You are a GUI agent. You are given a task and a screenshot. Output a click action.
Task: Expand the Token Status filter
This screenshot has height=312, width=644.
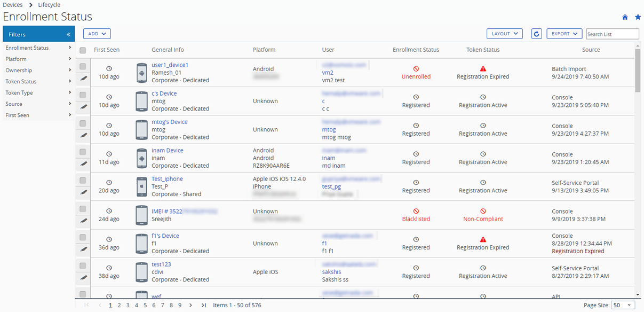(38, 82)
